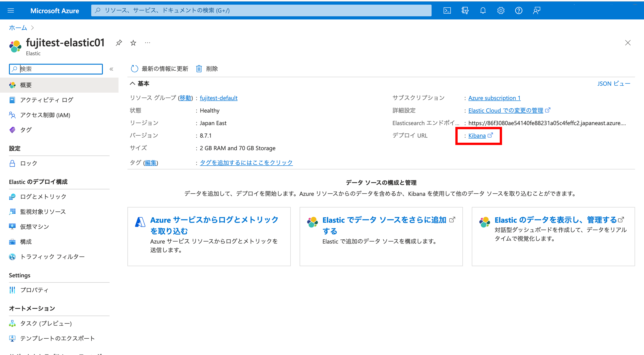Open Cloud Shell from the top bar

tap(447, 11)
